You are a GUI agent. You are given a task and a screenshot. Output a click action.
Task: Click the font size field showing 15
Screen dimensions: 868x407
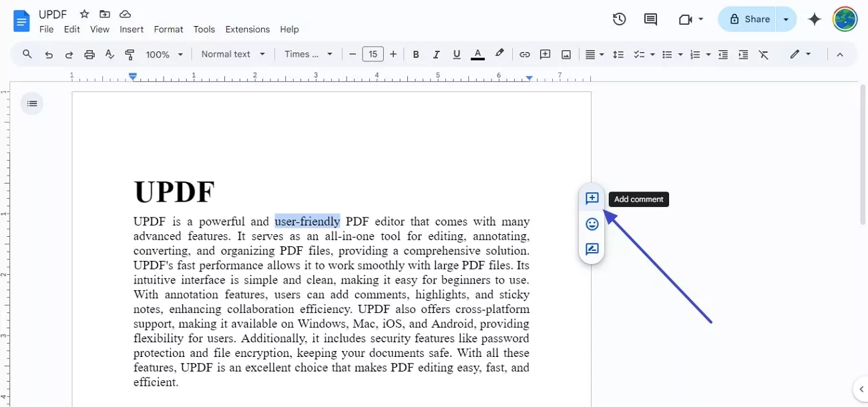[x=373, y=54]
